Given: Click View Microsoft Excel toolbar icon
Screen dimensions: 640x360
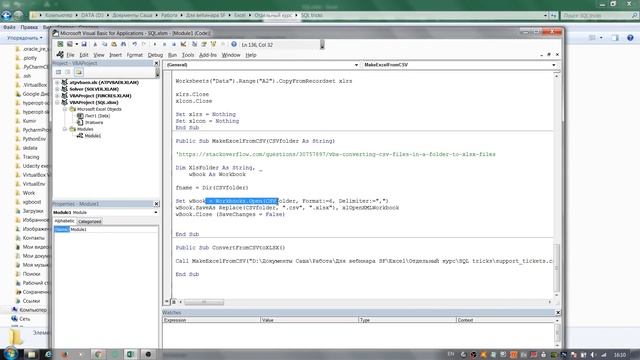Looking at the screenshot, I should point(60,44).
